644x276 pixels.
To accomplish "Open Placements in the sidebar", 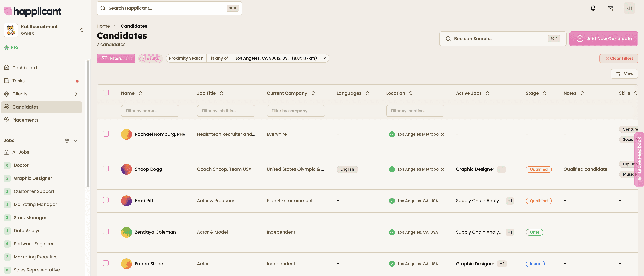I will [x=25, y=120].
